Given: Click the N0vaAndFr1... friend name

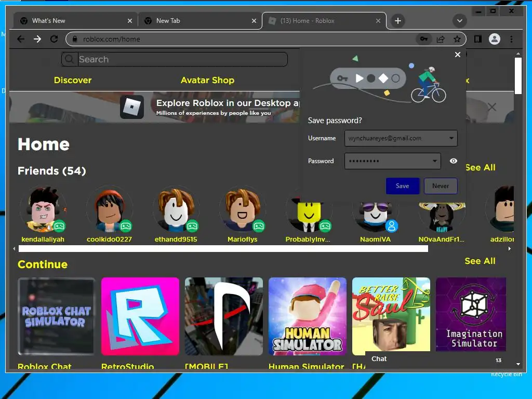Looking at the screenshot, I should click(x=442, y=239).
